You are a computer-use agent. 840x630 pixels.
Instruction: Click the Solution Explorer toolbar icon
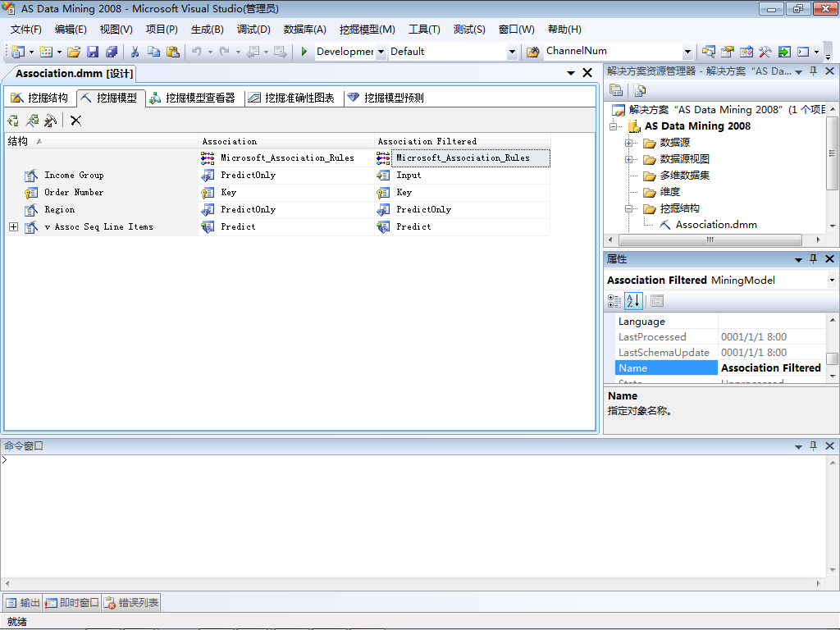pos(708,52)
